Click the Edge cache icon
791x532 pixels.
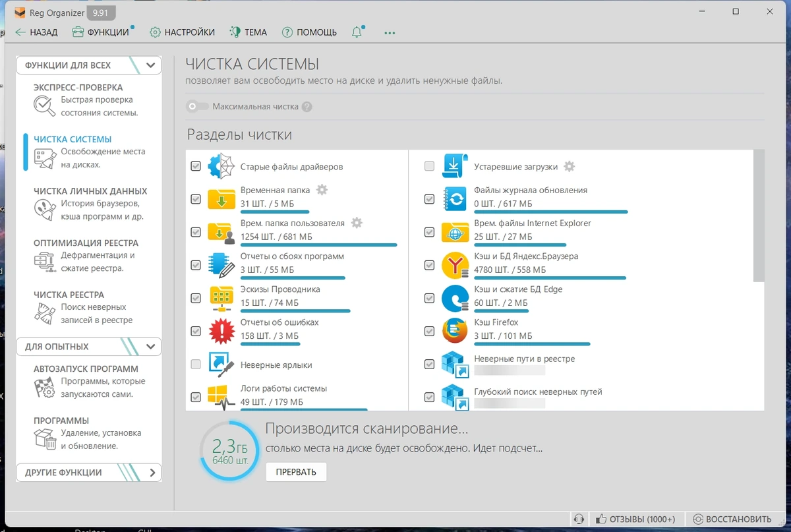(x=455, y=297)
